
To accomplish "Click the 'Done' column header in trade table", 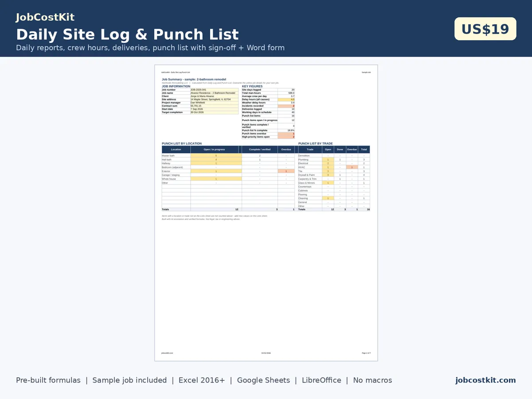I will pos(340,149).
